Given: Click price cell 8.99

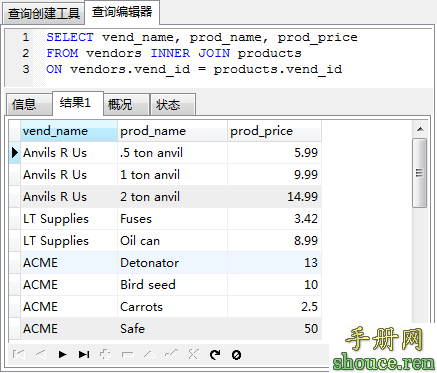Looking at the screenshot, I should (x=274, y=241).
